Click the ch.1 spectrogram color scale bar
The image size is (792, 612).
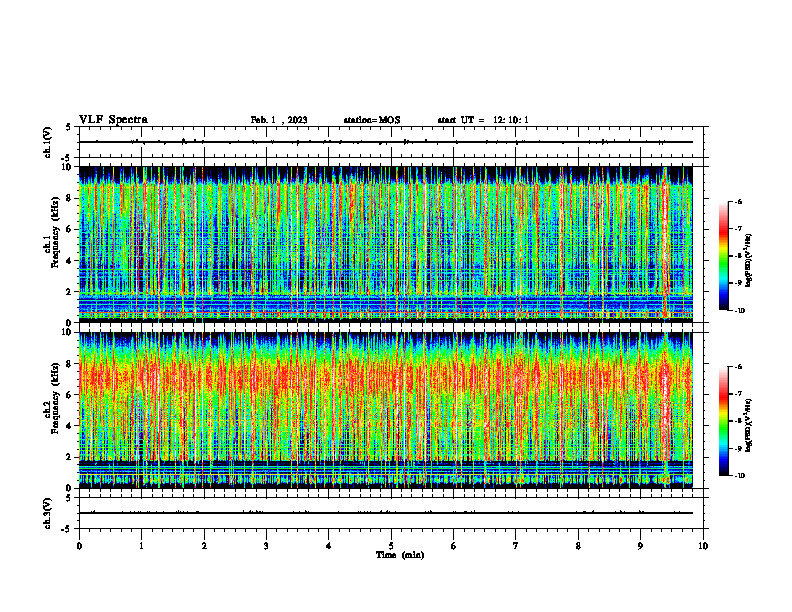pos(723,256)
